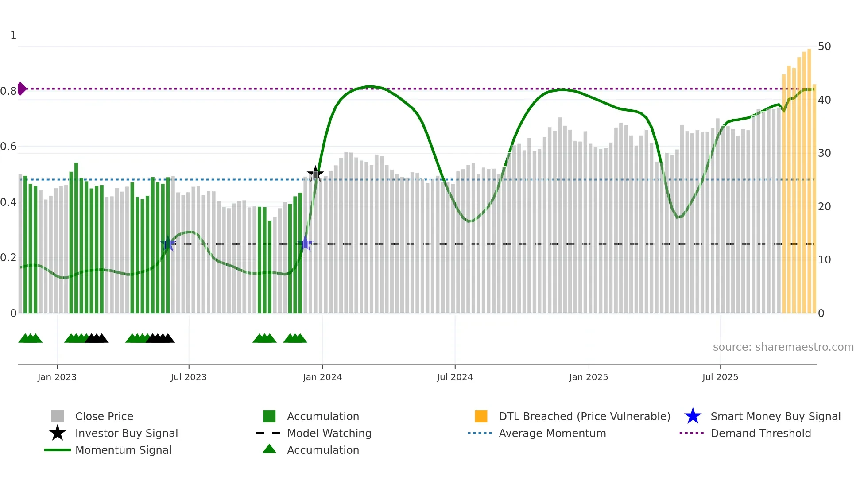Hide the Model Watching line via legend

click(x=329, y=433)
